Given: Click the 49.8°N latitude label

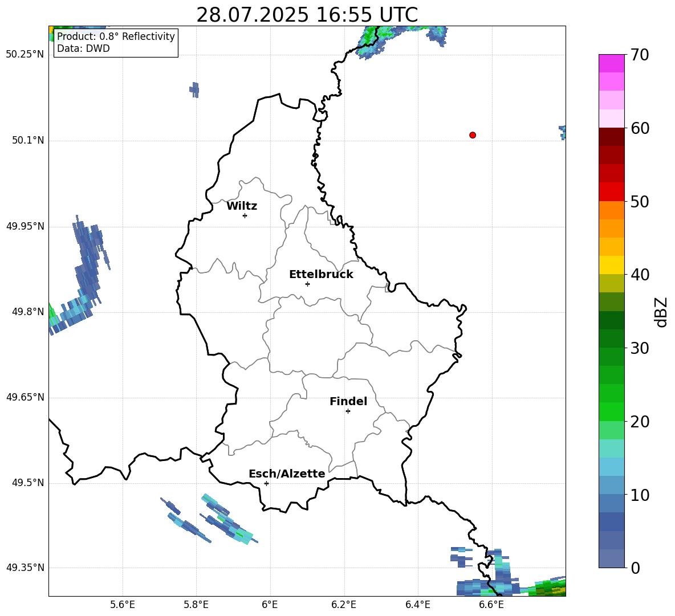Looking at the screenshot, I should [28, 312].
